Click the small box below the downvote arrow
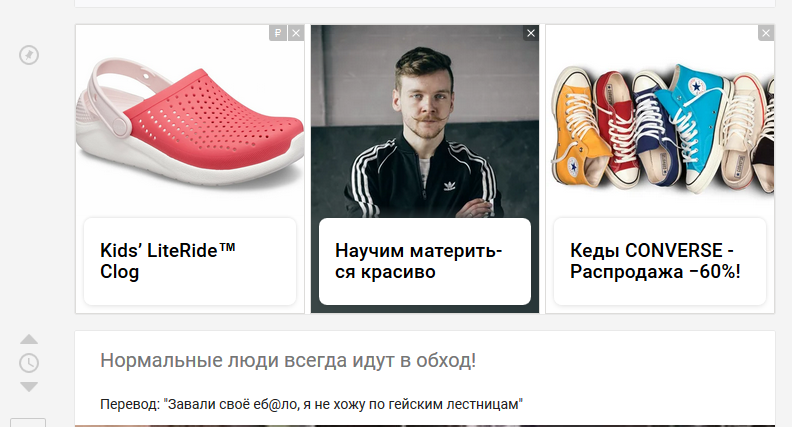Image resolution: width=792 pixels, height=427 pixels. point(28,422)
